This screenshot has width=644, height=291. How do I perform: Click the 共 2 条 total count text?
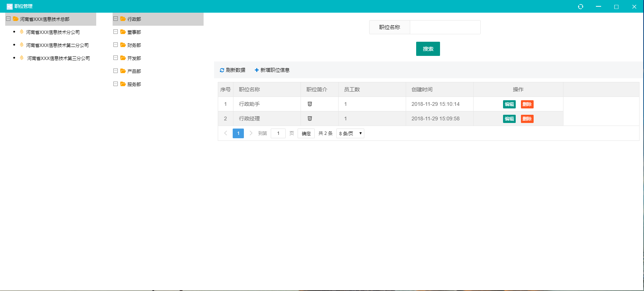326,133
